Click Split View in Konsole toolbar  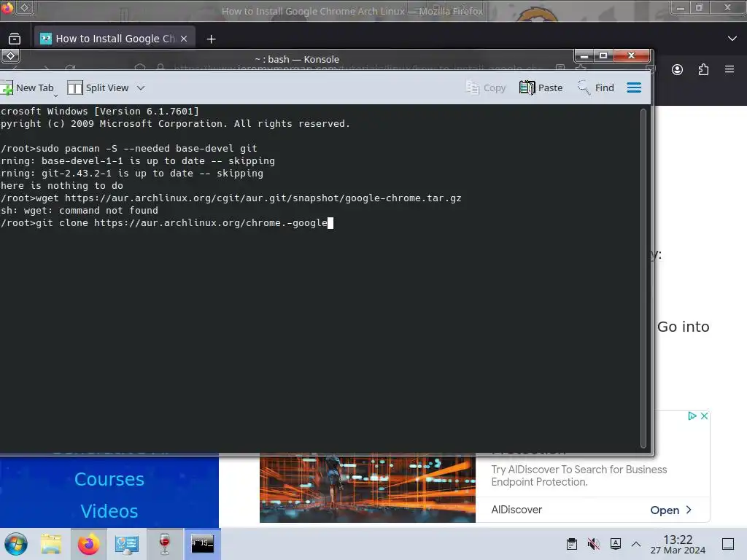point(98,88)
